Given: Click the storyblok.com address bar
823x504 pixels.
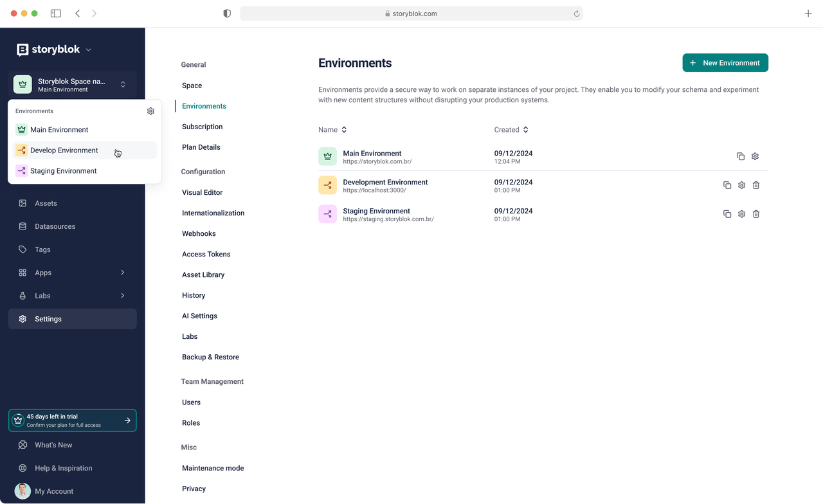Looking at the screenshot, I should [411, 14].
